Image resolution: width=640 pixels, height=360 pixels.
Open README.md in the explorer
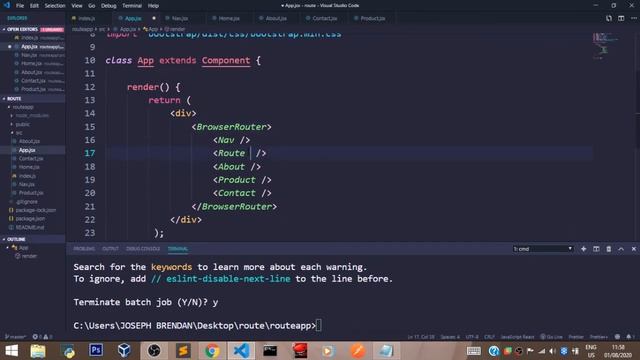[x=29, y=227]
